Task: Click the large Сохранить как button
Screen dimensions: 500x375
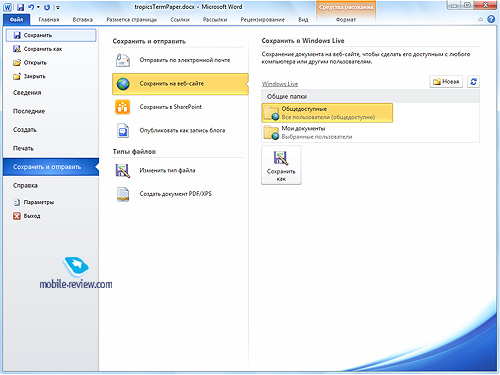Action: pos(281,165)
